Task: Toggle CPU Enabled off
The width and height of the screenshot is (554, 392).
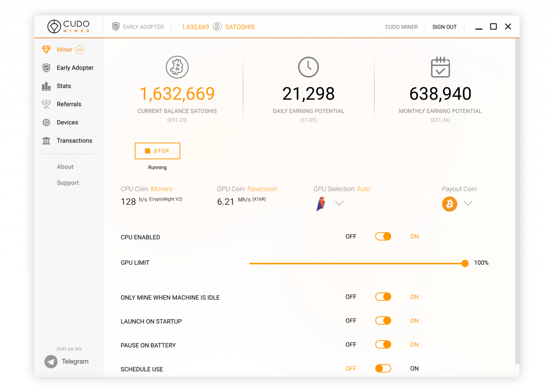Action: tap(383, 236)
